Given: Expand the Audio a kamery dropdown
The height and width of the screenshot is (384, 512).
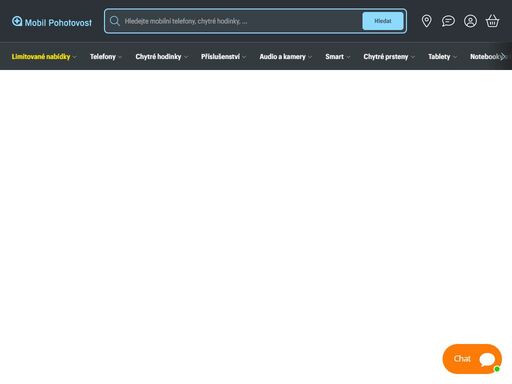Looking at the screenshot, I should [x=286, y=57].
